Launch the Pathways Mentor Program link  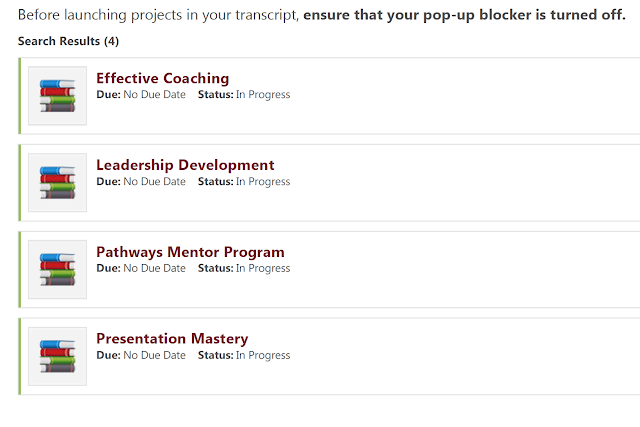click(x=190, y=252)
